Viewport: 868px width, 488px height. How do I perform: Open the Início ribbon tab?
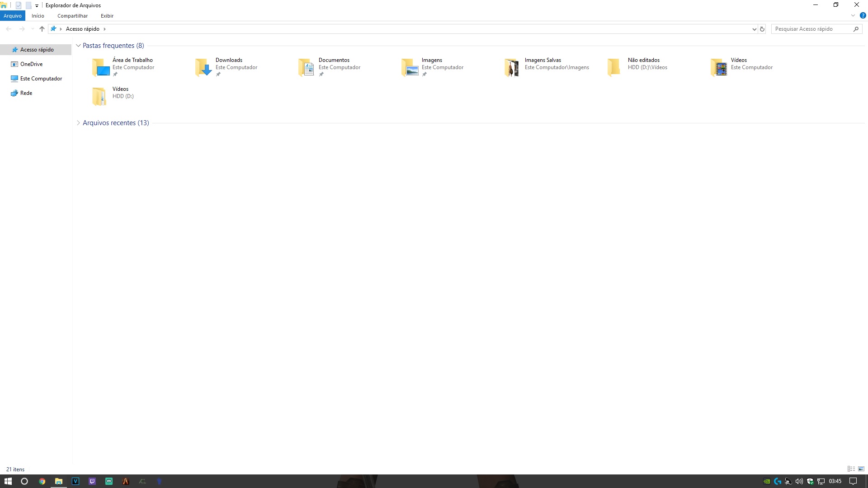[38, 16]
